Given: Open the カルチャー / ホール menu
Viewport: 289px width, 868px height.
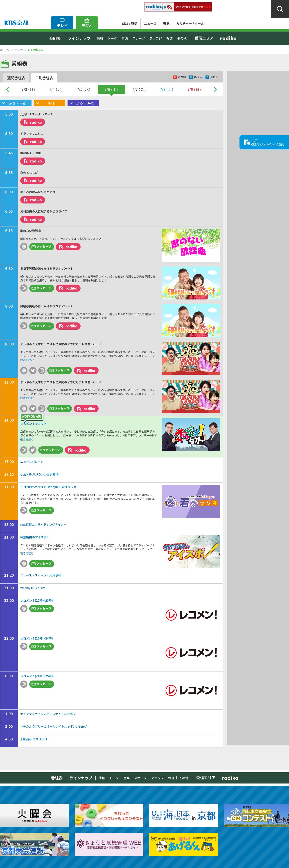Looking at the screenshot, I should [x=190, y=24].
